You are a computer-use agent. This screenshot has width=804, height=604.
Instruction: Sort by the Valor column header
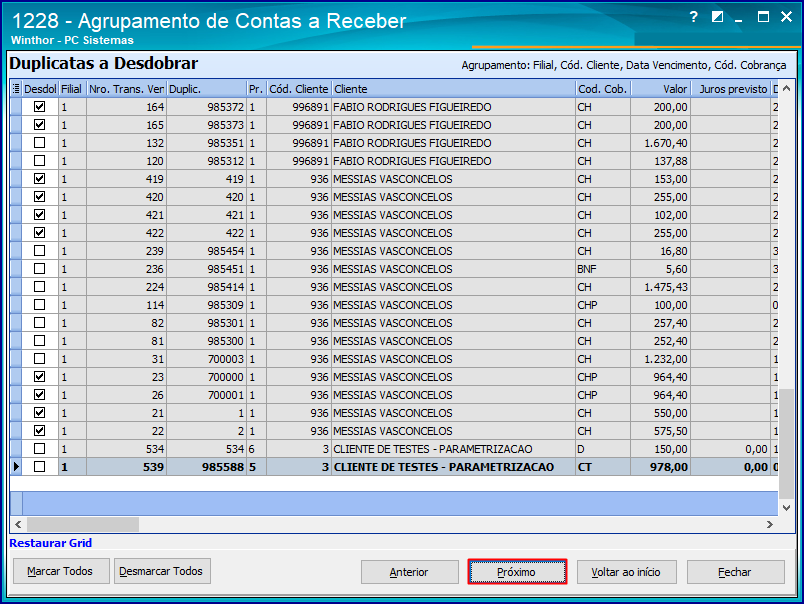pyautogui.click(x=661, y=89)
